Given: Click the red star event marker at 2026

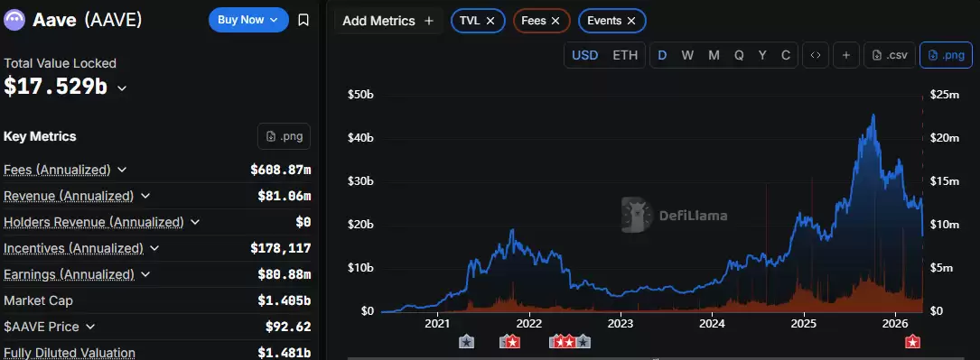Looking at the screenshot, I should (x=912, y=341).
